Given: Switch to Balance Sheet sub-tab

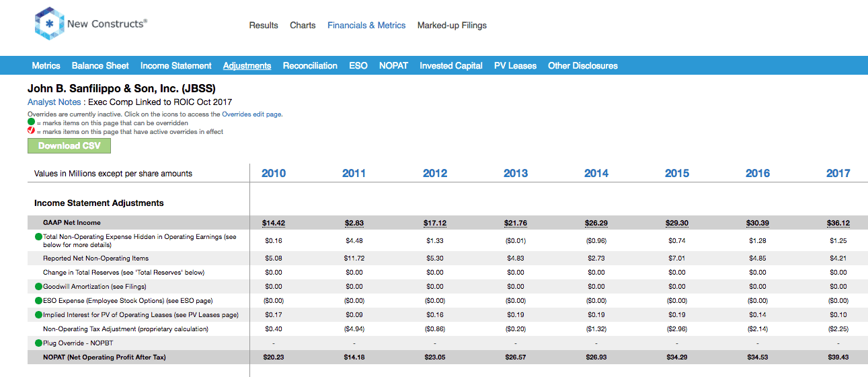Looking at the screenshot, I should (100, 65).
